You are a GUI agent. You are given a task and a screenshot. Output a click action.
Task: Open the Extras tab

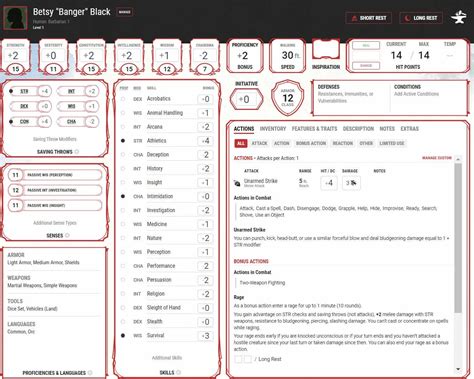pyautogui.click(x=409, y=129)
